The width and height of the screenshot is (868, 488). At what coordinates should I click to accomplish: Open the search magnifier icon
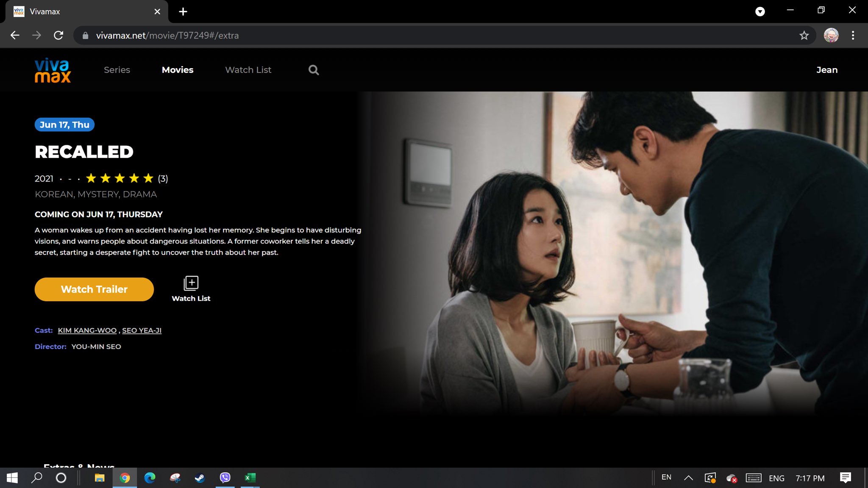[314, 70]
